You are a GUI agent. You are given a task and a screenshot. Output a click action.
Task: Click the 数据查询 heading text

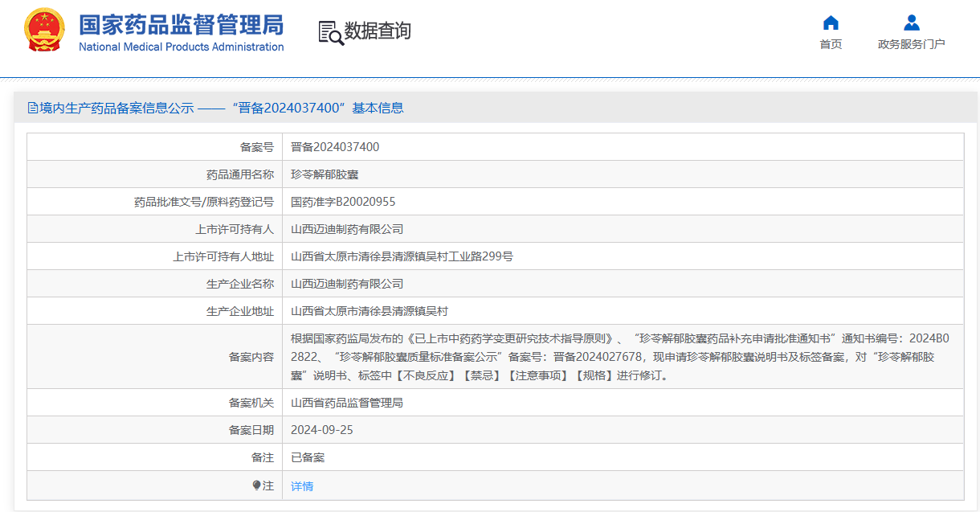pyautogui.click(x=378, y=31)
